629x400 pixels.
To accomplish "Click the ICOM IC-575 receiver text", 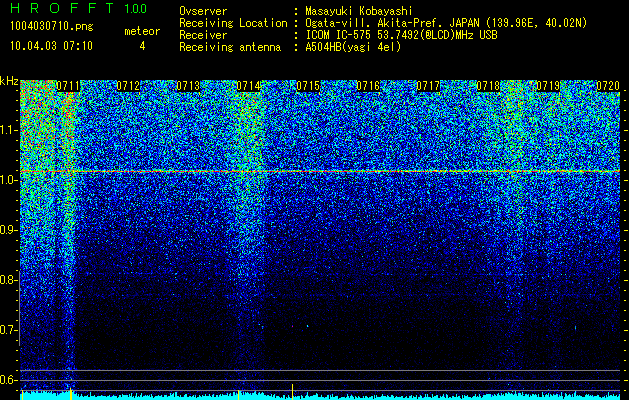I will click(401, 35).
